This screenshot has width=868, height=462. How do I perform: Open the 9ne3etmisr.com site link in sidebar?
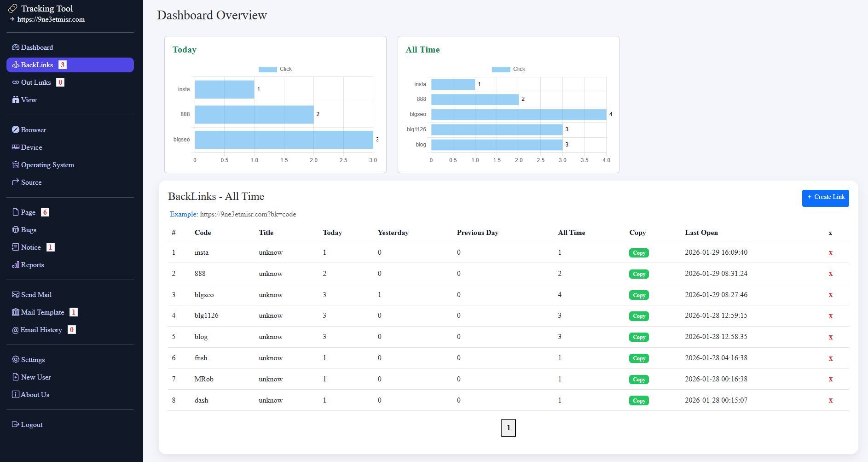click(x=51, y=19)
